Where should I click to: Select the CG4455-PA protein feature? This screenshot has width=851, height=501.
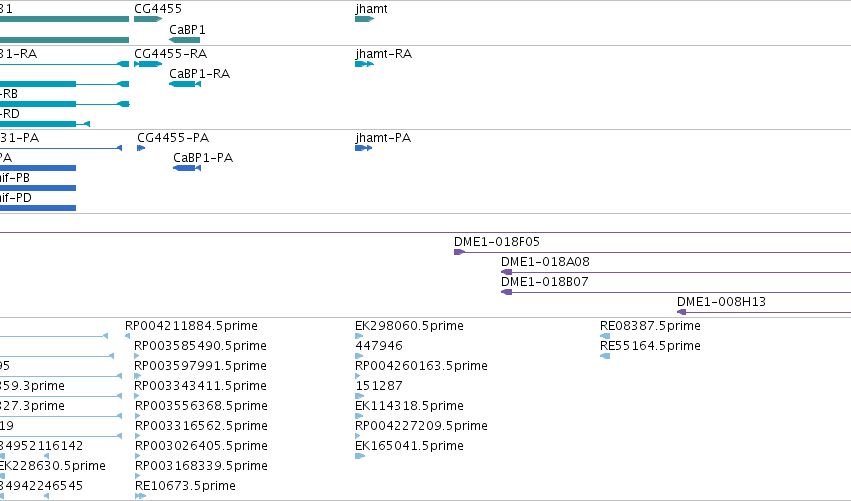(141, 148)
